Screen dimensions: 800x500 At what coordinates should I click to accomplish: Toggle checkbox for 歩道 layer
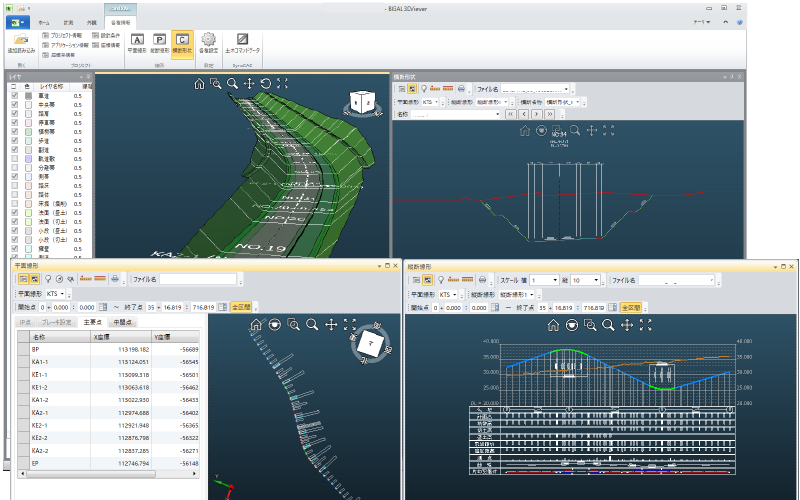[14, 141]
